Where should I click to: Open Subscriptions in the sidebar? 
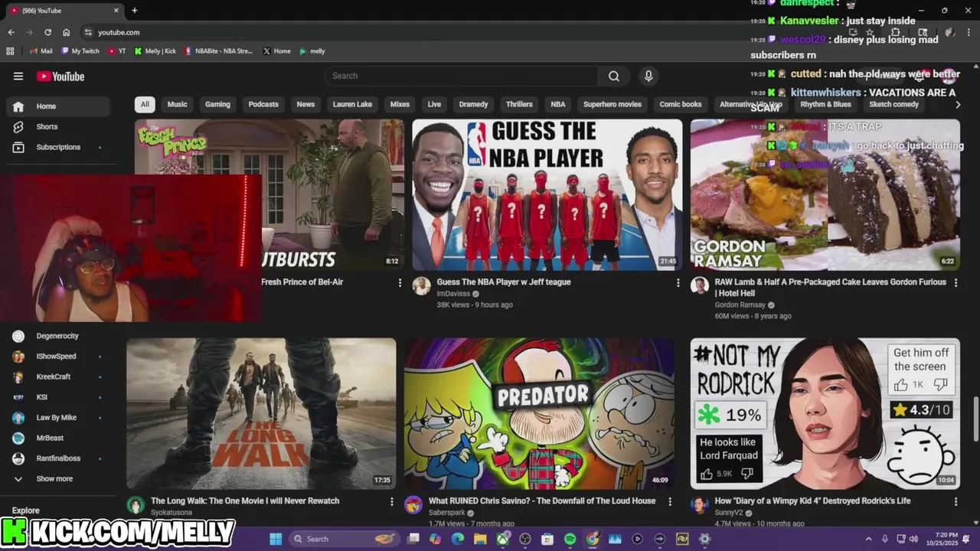point(58,147)
